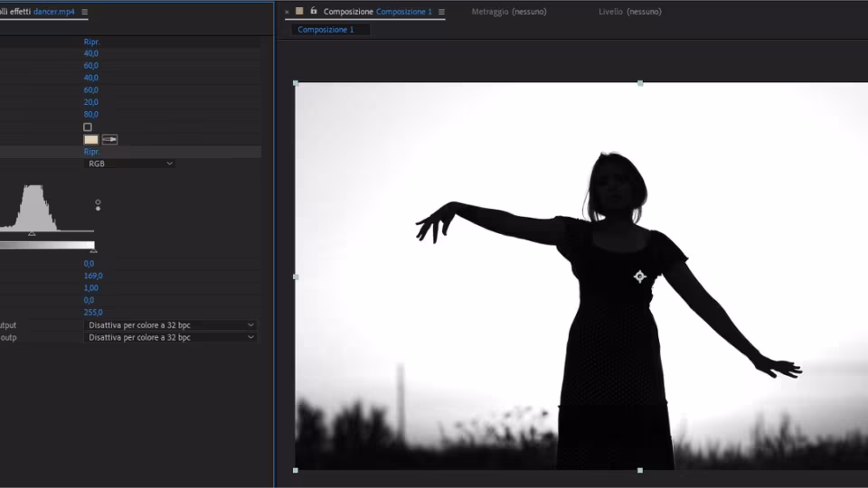Toggle the lock icon on Composition panel
Screen dimensions: 868x488
point(314,11)
